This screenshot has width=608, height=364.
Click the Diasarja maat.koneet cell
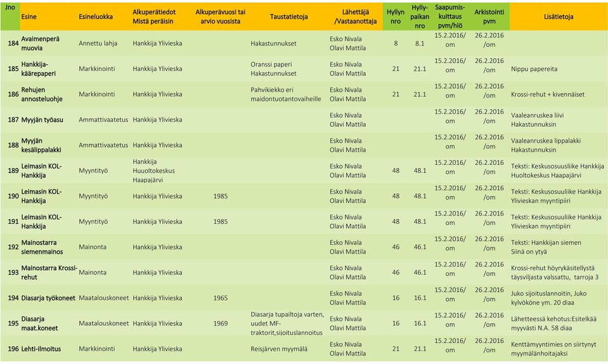click(39, 323)
